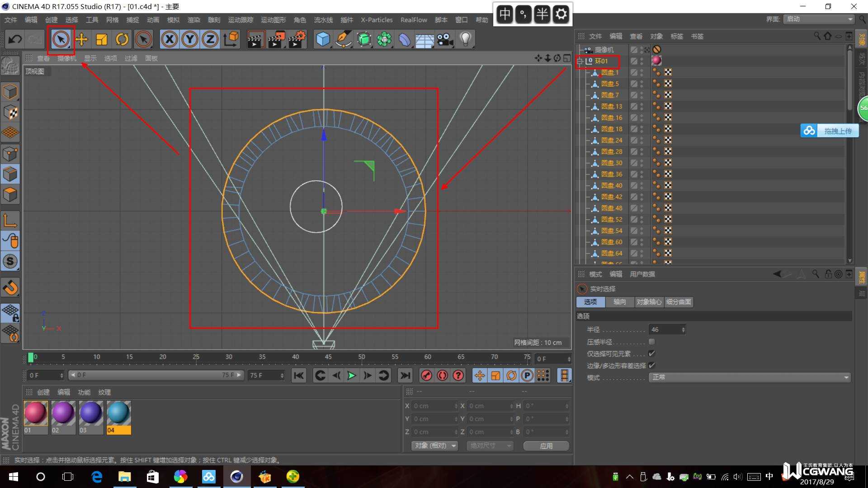
Task: Open the Camera object icon in the toolbar
Action: pos(445,39)
